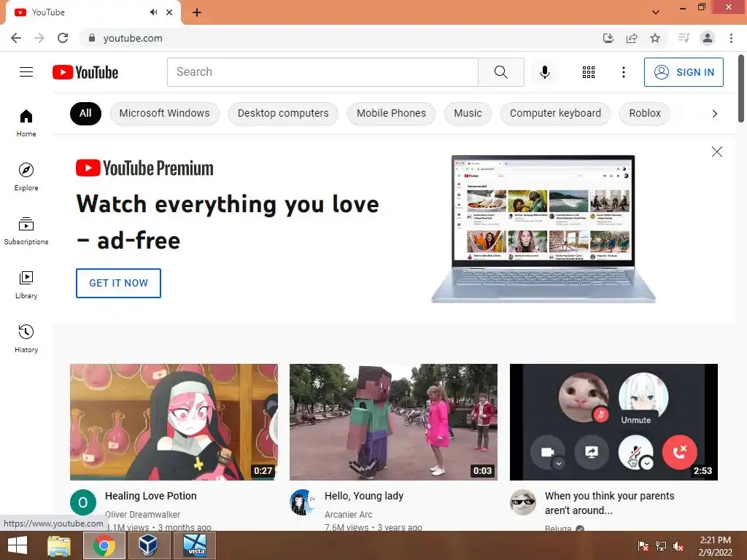
Task: Open VirtualBox from taskbar
Action: click(148, 545)
